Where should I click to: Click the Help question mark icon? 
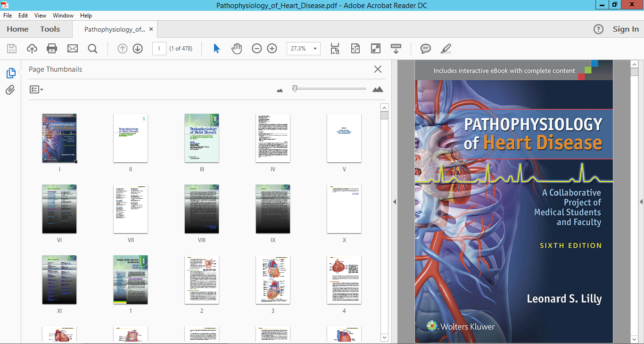(x=598, y=29)
